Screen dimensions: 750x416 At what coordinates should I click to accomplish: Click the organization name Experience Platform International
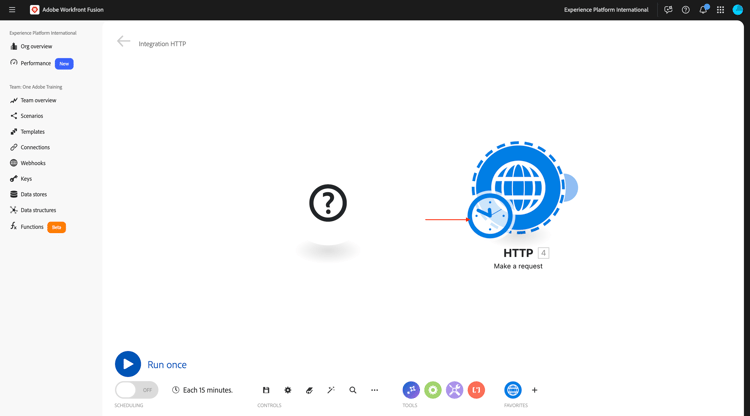pos(606,10)
